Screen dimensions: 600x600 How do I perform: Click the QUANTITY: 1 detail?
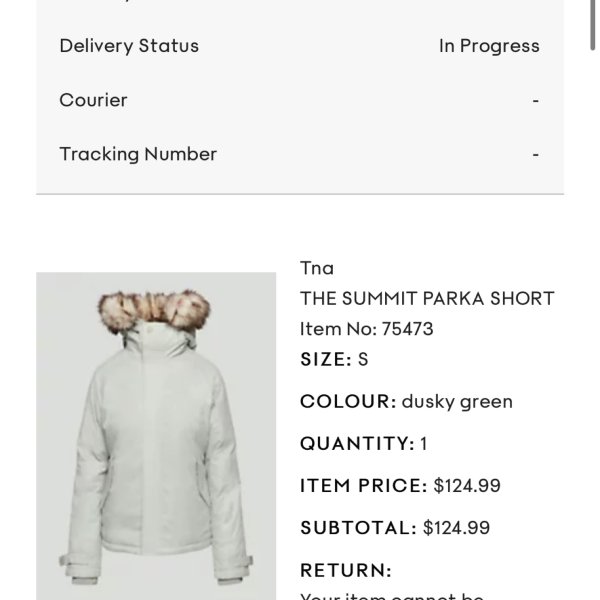pos(364,444)
